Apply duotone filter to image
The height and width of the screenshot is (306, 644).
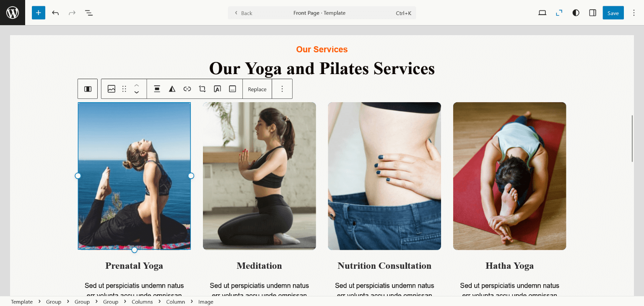[x=172, y=89]
